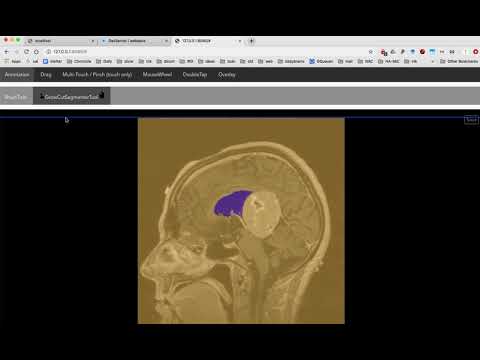Click the browser back arrow
This screenshot has width=480, height=360.
pyautogui.click(x=6, y=52)
